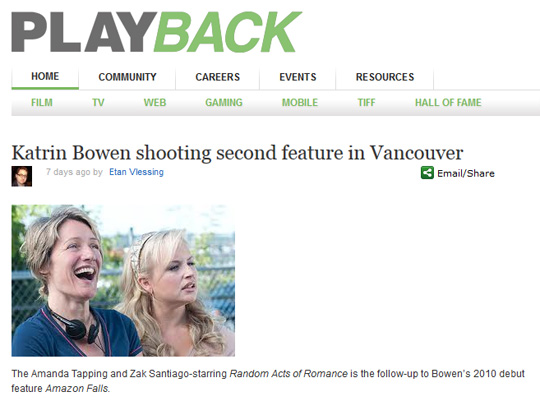Open the Resources menu
Viewport: 540px width, 400px height.
tap(385, 77)
